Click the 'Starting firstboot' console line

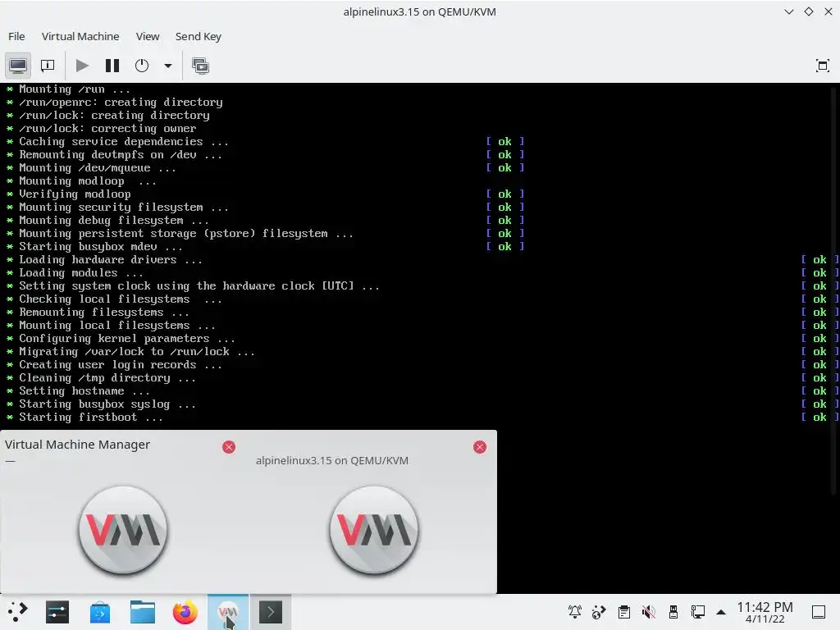click(84, 418)
